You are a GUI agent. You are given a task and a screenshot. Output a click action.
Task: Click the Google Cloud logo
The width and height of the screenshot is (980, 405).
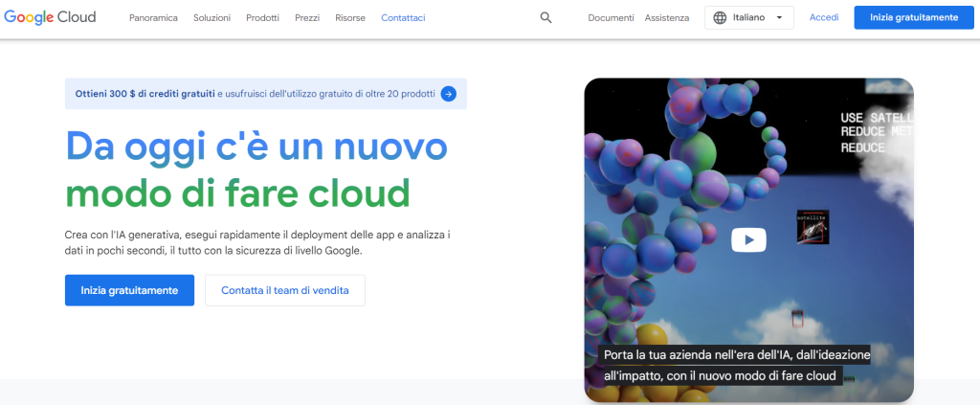(50, 17)
